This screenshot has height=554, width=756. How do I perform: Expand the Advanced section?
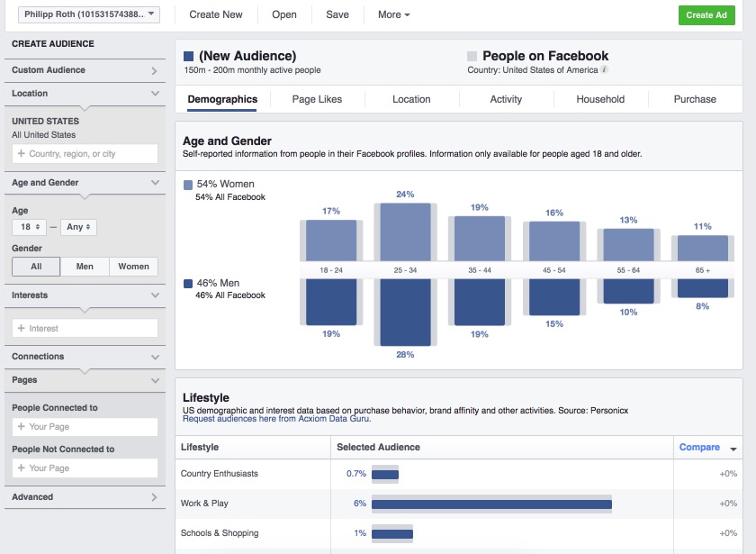pos(85,497)
